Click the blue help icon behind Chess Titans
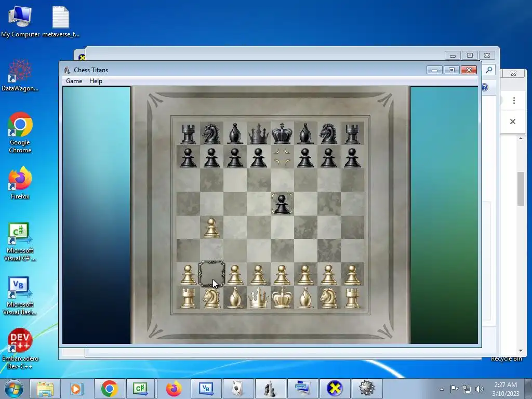 tap(485, 87)
